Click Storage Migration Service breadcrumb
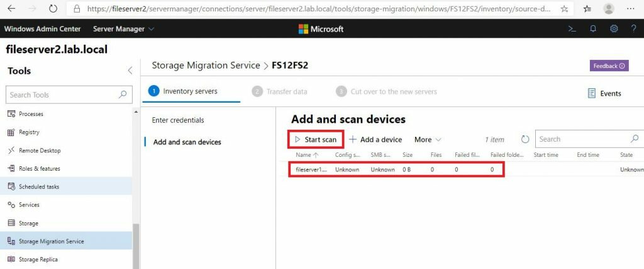 [206, 66]
